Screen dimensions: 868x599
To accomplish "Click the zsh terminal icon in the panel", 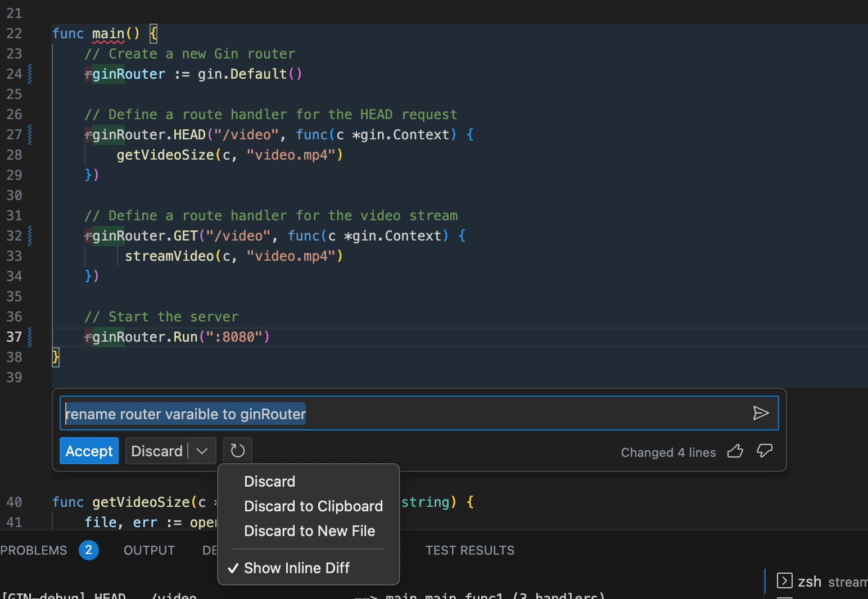I will click(x=784, y=581).
